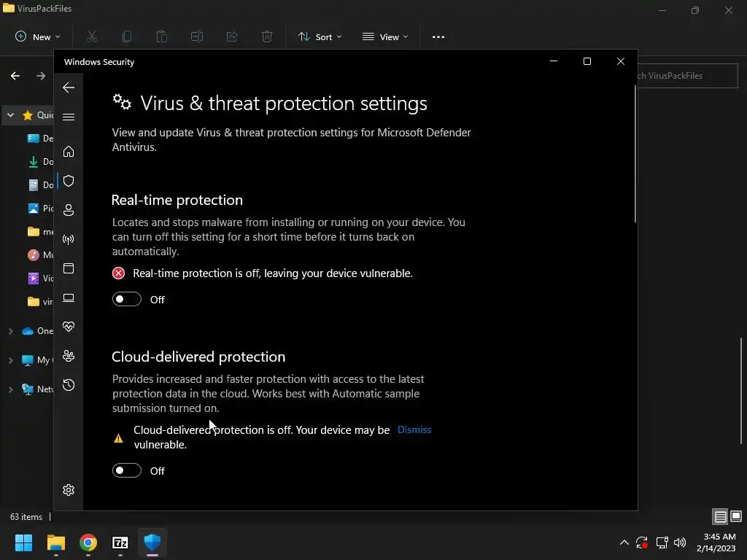Open the View dropdown in File Explorer

385,36
